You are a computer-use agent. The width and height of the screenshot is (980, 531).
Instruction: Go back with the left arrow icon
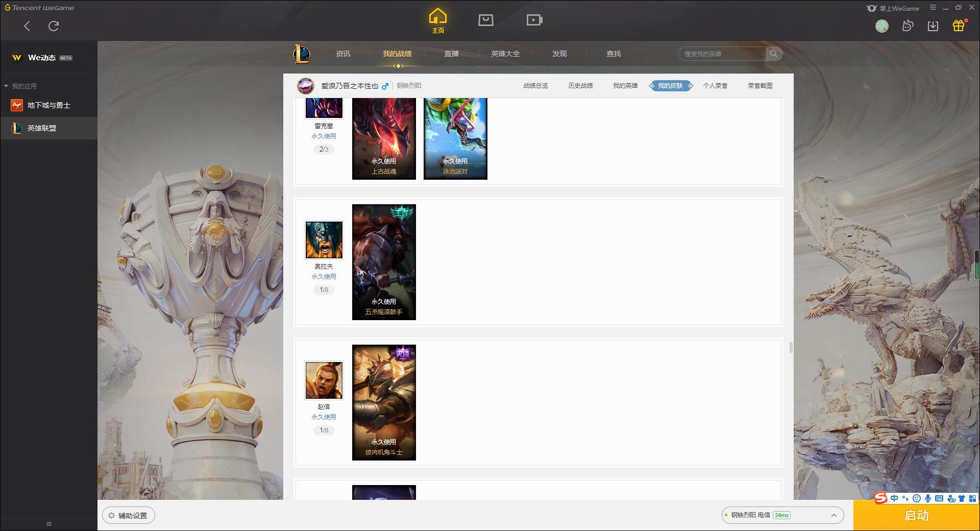27,26
